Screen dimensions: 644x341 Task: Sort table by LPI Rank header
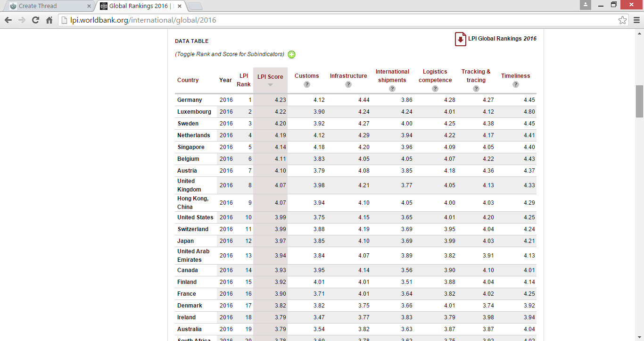244,80
